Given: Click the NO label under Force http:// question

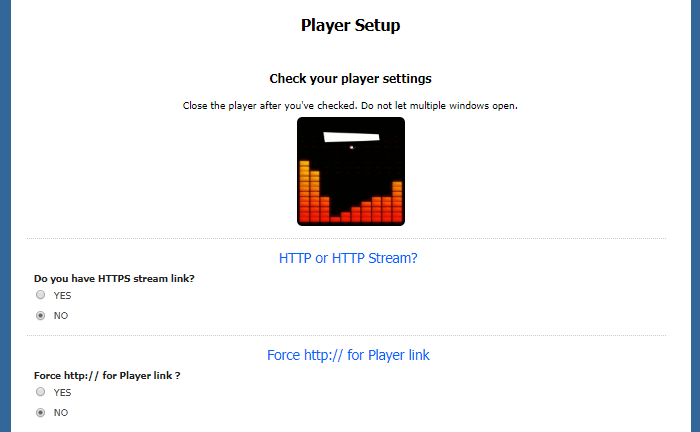Looking at the screenshot, I should point(61,412).
